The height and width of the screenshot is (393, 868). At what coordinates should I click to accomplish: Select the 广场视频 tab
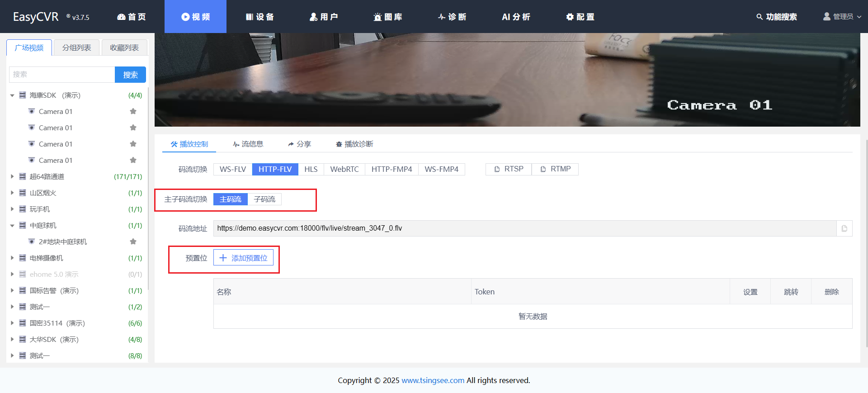29,47
